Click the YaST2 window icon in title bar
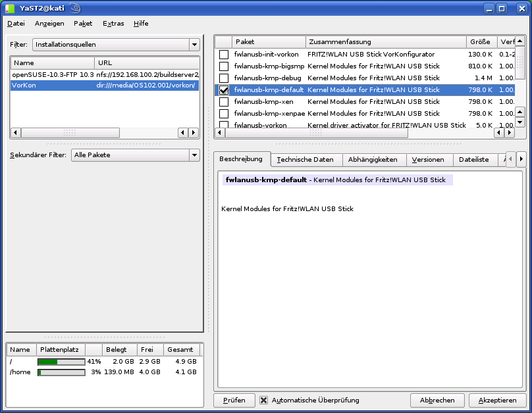Screen dimensions: 532x413 [x=10, y=8]
